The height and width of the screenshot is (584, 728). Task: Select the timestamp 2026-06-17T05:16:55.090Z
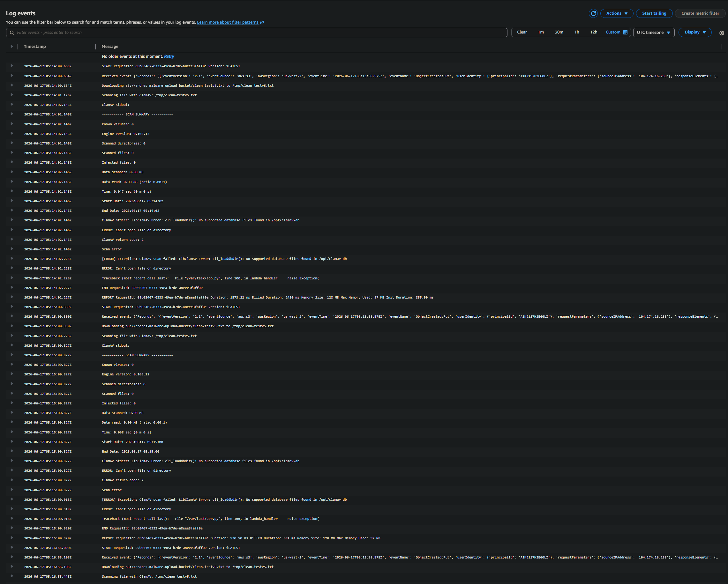48,548
